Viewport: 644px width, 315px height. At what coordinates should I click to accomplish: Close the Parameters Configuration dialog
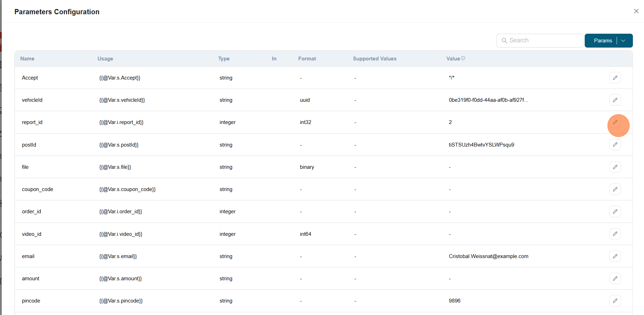[636, 11]
